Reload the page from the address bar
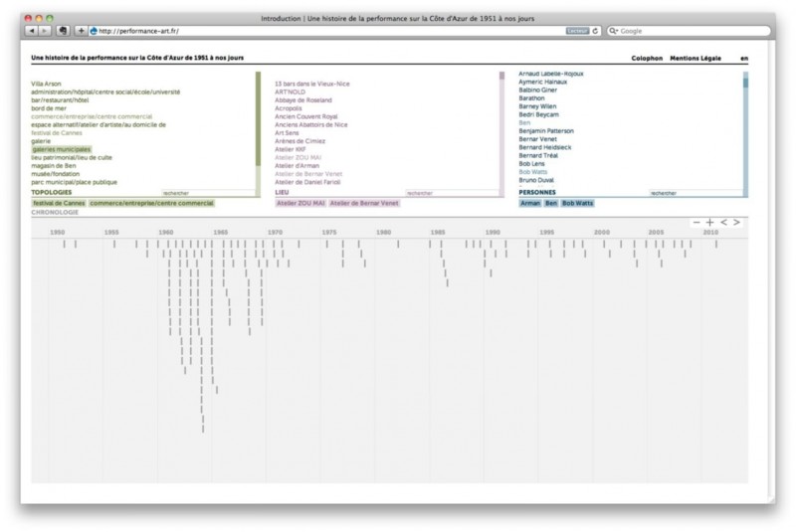The height and width of the screenshot is (532, 796). 595,31
